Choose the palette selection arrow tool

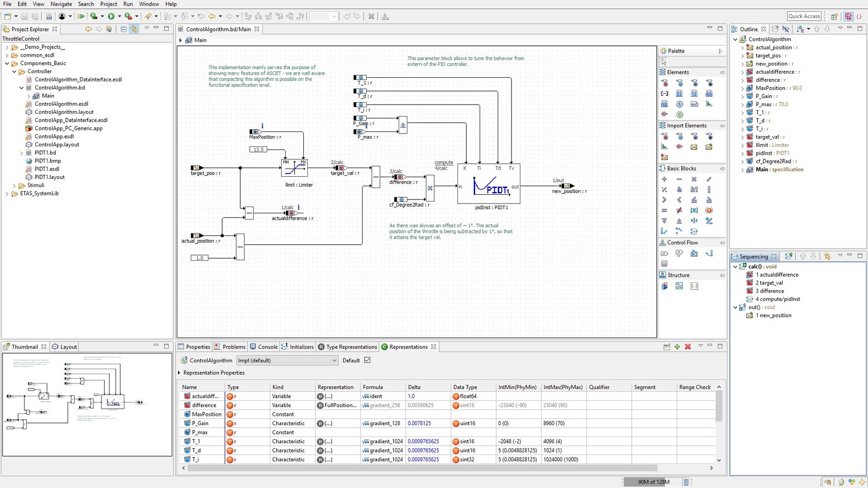664,62
